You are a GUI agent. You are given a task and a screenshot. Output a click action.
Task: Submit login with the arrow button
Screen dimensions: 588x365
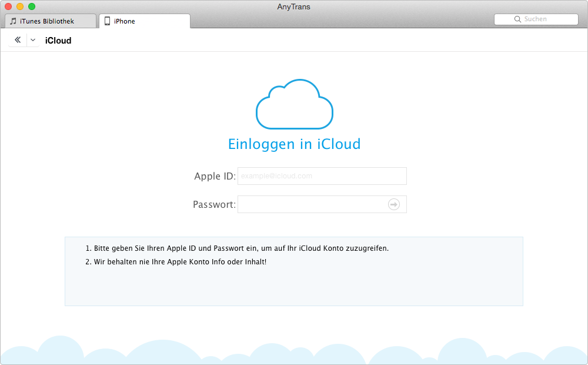pos(394,204)
